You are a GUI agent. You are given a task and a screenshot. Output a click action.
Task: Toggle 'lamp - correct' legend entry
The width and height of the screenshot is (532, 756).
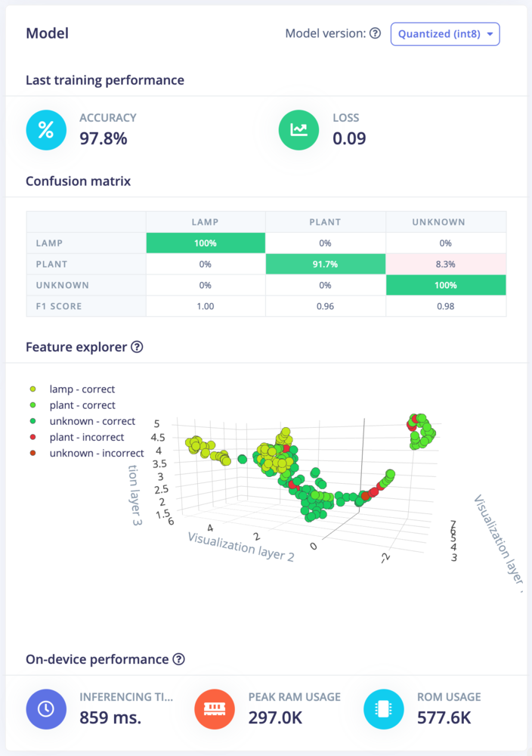(73, 389)
